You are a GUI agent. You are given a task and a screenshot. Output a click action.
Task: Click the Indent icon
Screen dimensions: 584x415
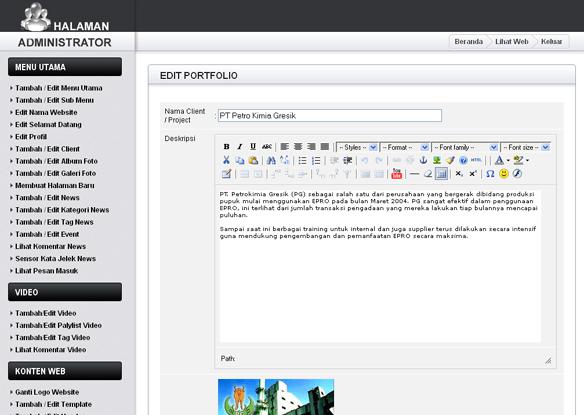click(x=347, y=160)
